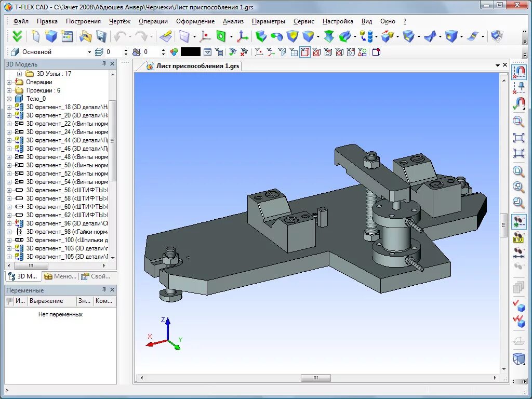Expand the 3D фрагмент_98 node
532x399 pixels.
click(x=9, y=232)
